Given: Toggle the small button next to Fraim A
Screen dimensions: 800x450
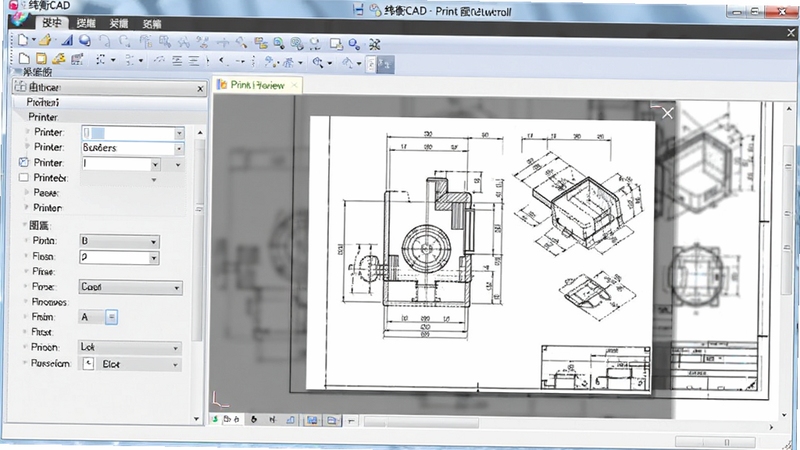Looking at the screenshot, I should click(x=111, y=317).
